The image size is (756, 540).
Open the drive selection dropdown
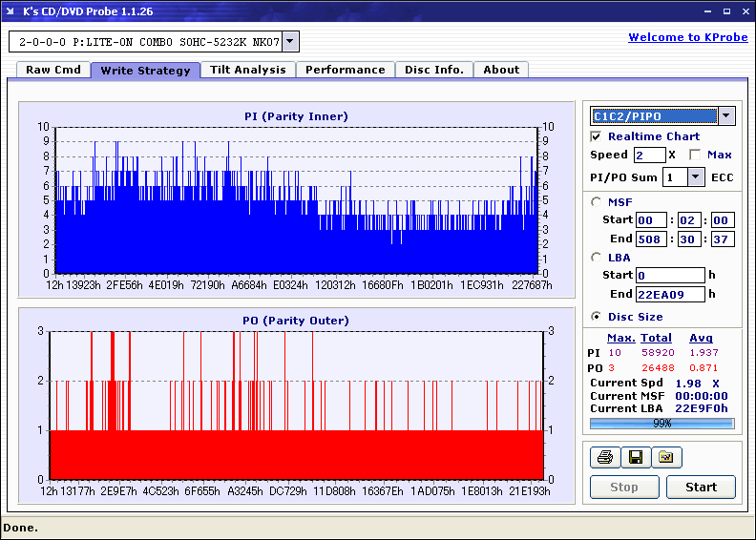click(290, 42)
